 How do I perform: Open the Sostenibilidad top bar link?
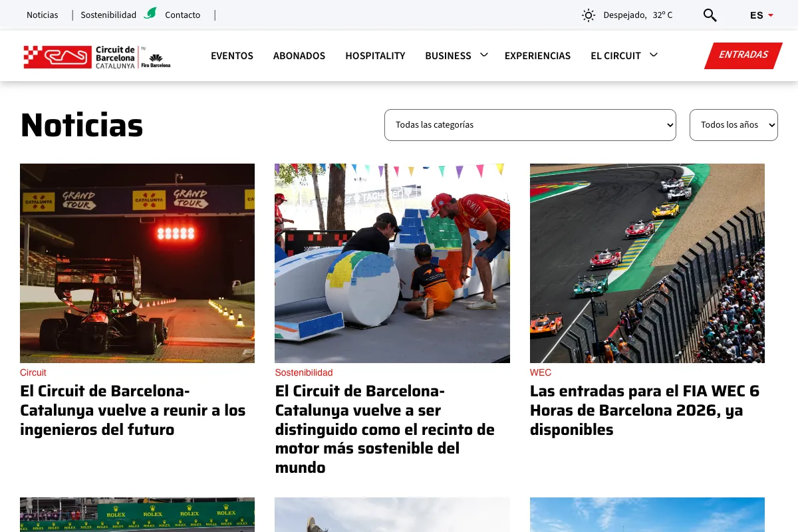coord(108,15)
